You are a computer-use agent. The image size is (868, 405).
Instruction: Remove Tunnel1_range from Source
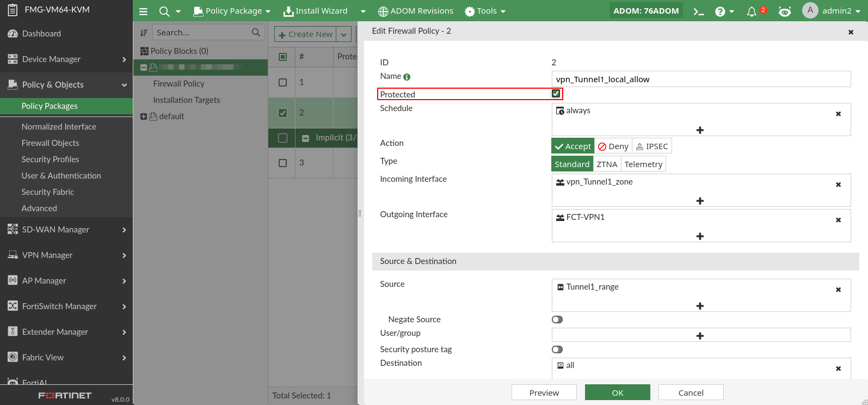pyautogui.click(x=838, y=290)
